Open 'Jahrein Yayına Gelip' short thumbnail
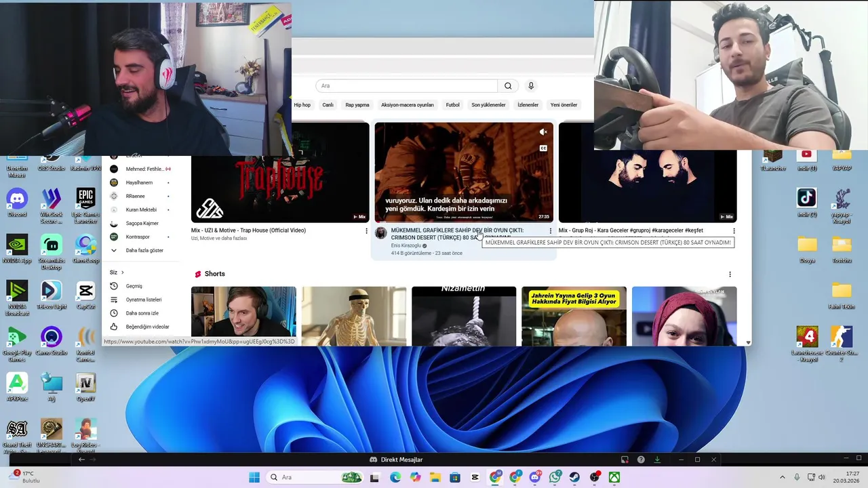Viewport: 868px width, 488px height. [574, 316]
